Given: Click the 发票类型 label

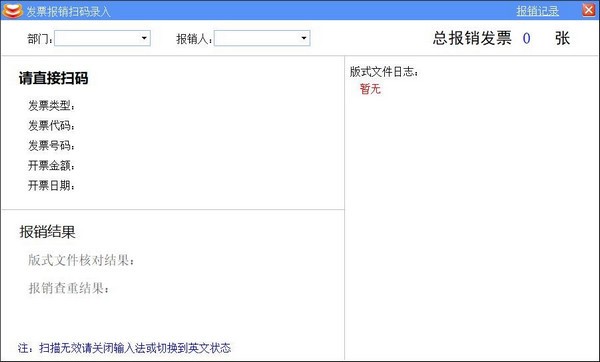Looking at the screenshot, I should [x=51, y=105].
